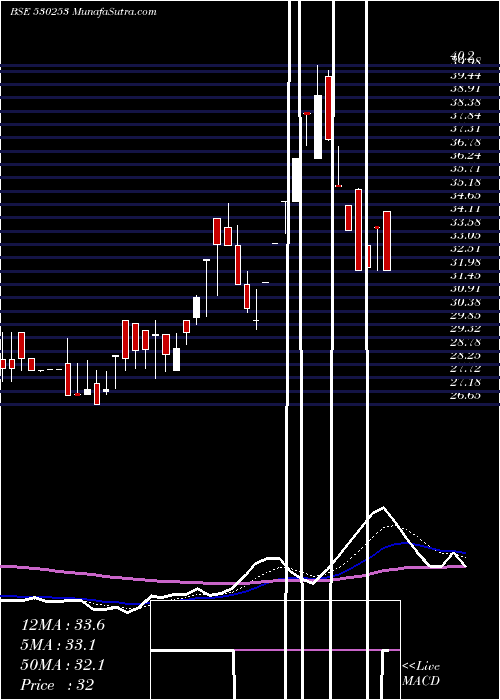Image resolution: width=500 pixels, height=700 pixels.
Task: Select the 37.31 price axis label
Action: [x=465, y=129]
